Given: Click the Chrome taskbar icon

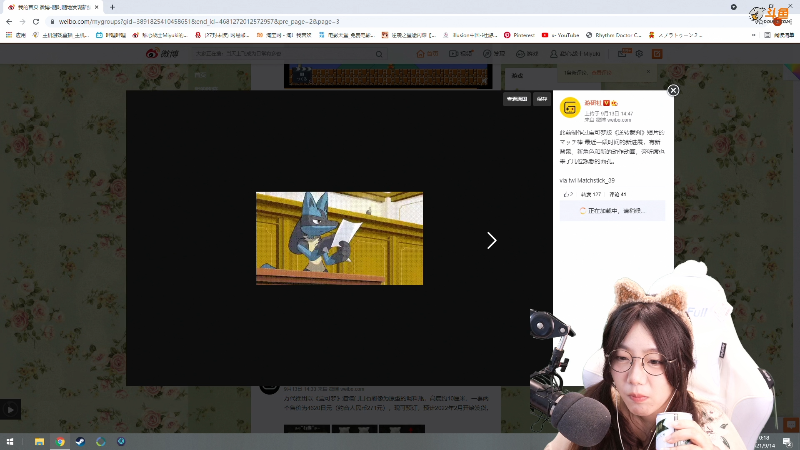Looking at the screenshot, I should (60, 441).
